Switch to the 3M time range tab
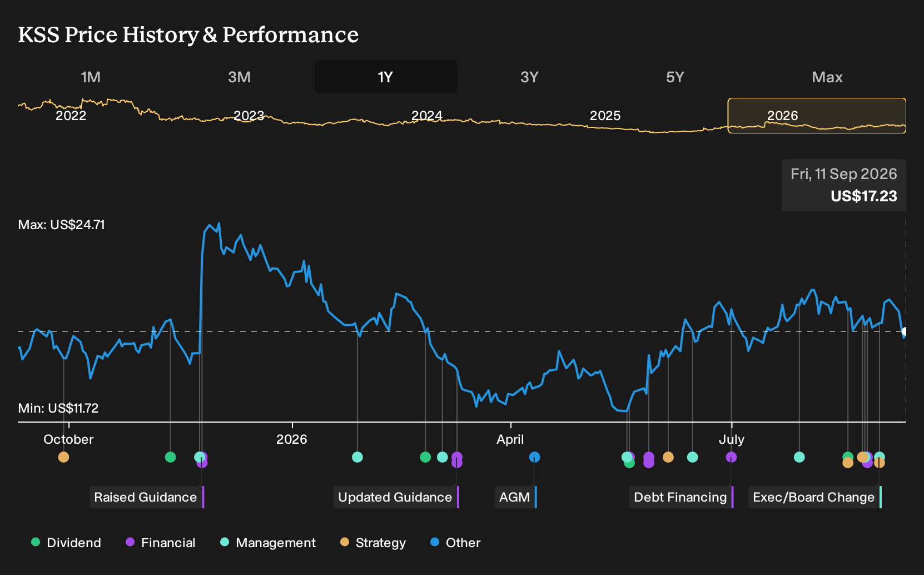 click(x=239, y=77)
